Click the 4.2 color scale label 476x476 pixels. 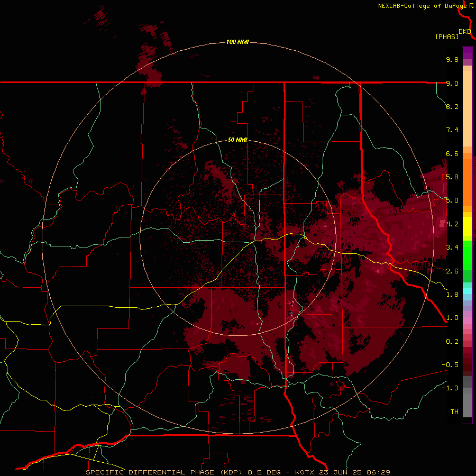coord(452,224)
